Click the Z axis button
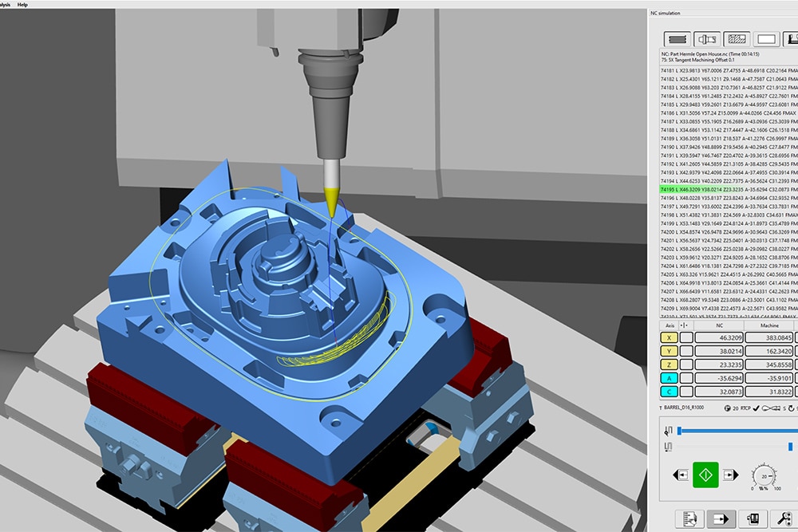Screen dimensions: 798x532 669,365
